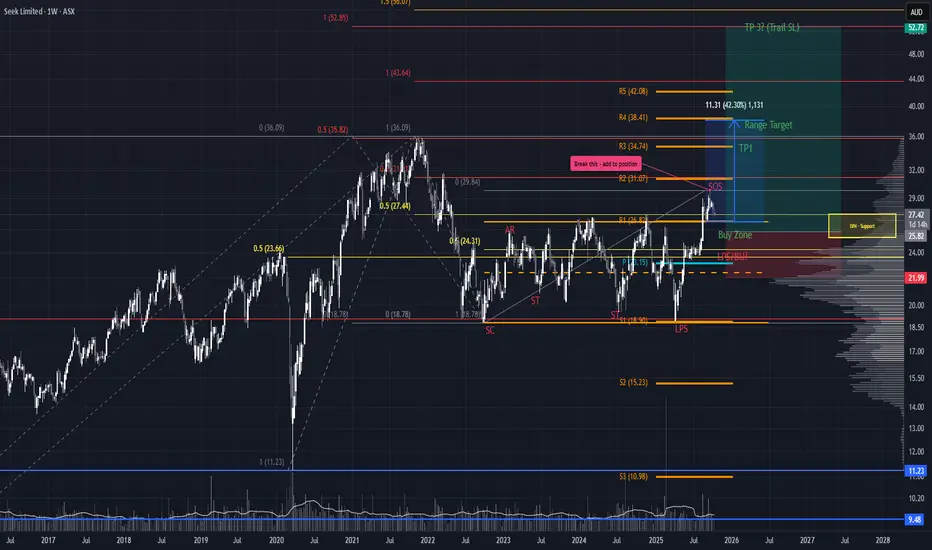Click the Seek Limited 1W ASX title
932x550 pixels.
click(39, 11)
